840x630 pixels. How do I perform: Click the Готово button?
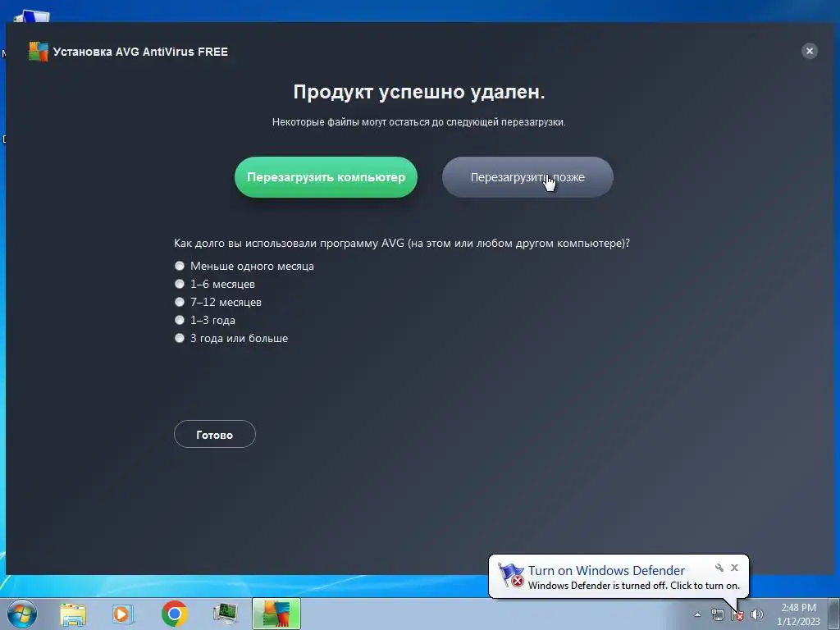(x=215, y=435)
